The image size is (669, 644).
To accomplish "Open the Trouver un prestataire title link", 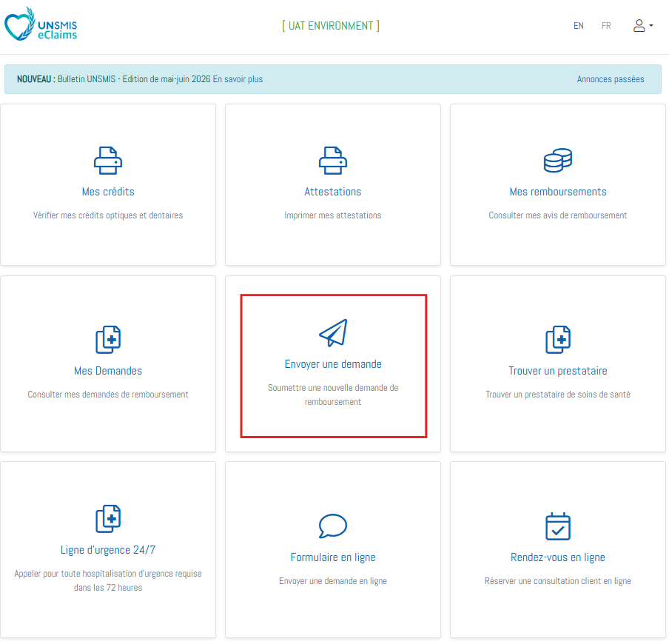I will click(558, 371).
